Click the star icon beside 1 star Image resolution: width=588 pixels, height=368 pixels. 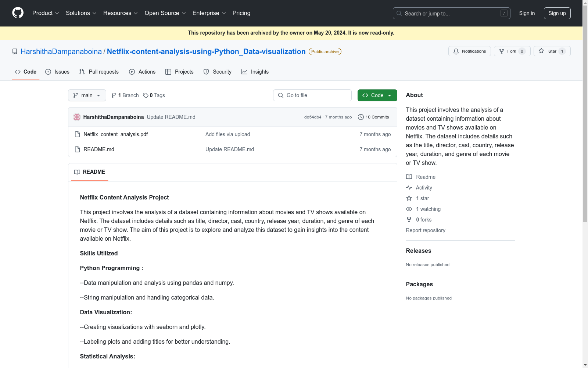pos(409,198)
